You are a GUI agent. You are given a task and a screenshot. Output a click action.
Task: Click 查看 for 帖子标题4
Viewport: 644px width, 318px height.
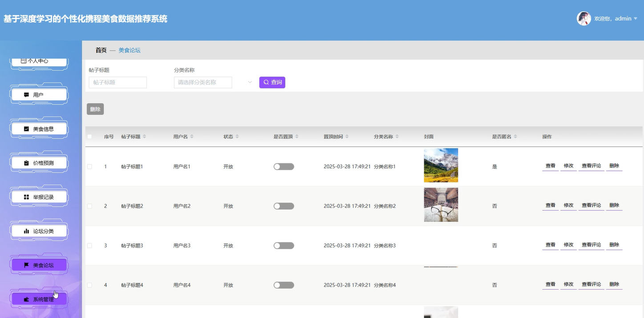pyautogui.click(x=550, y=284)
